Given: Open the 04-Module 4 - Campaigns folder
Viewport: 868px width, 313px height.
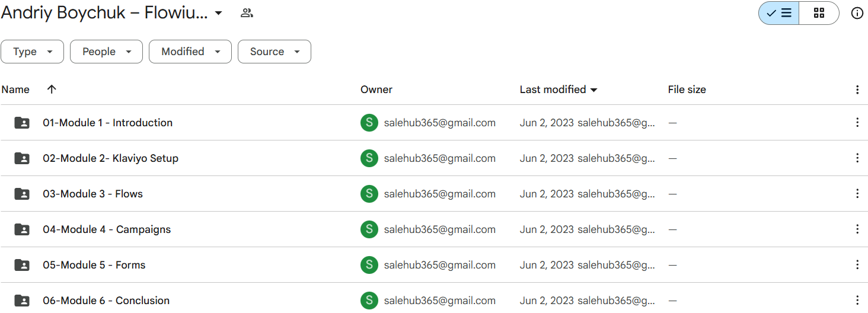Looking at the screenshot, I should click(107, 229).
